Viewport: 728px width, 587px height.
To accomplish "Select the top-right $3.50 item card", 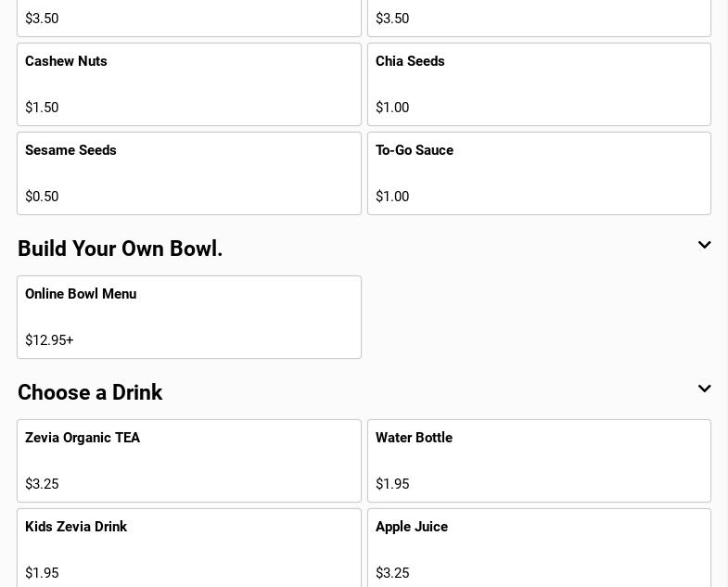I will coord(538,18).
